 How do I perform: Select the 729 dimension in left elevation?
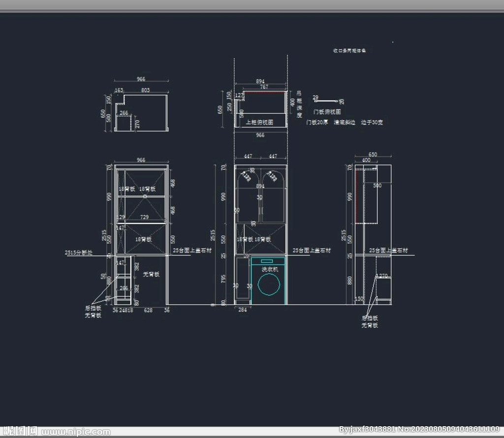[144, 217]
